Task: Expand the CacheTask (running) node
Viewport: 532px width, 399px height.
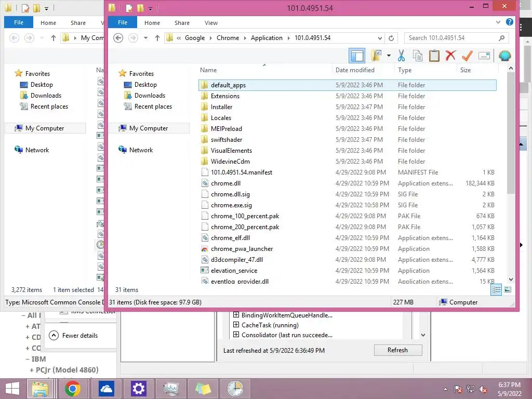Action: coord(236,325)
